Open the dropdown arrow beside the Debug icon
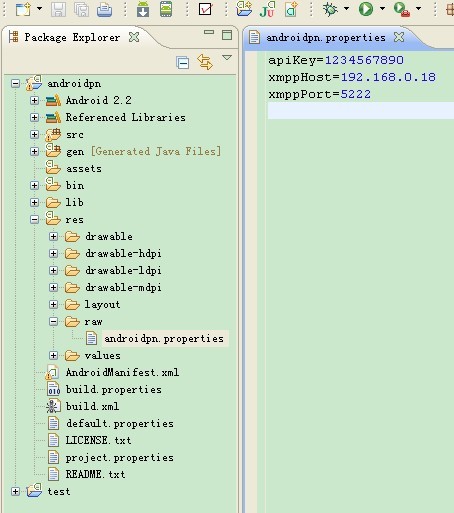 coord(346,9)
